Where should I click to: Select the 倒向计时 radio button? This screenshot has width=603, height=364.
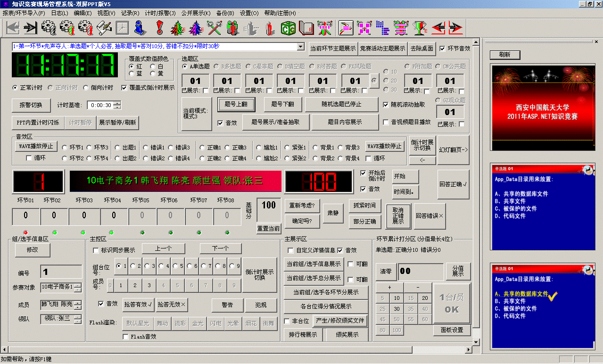coord(86,88)
